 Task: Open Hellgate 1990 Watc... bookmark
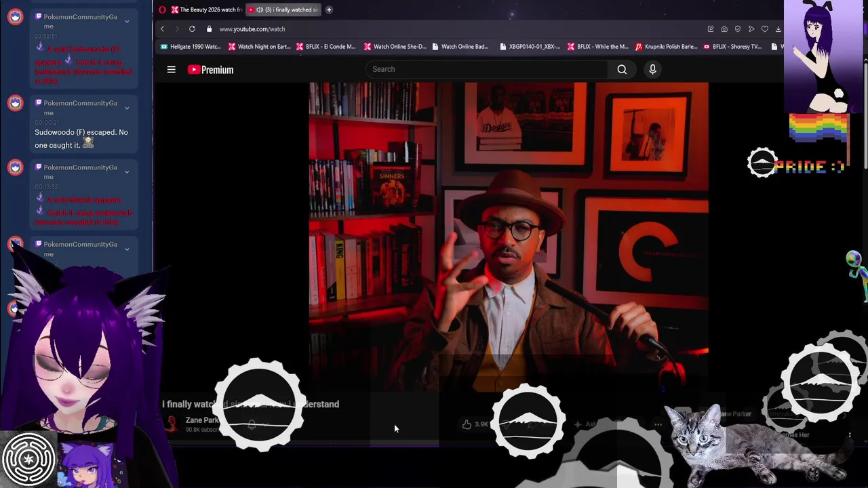[x=191, y=47]
